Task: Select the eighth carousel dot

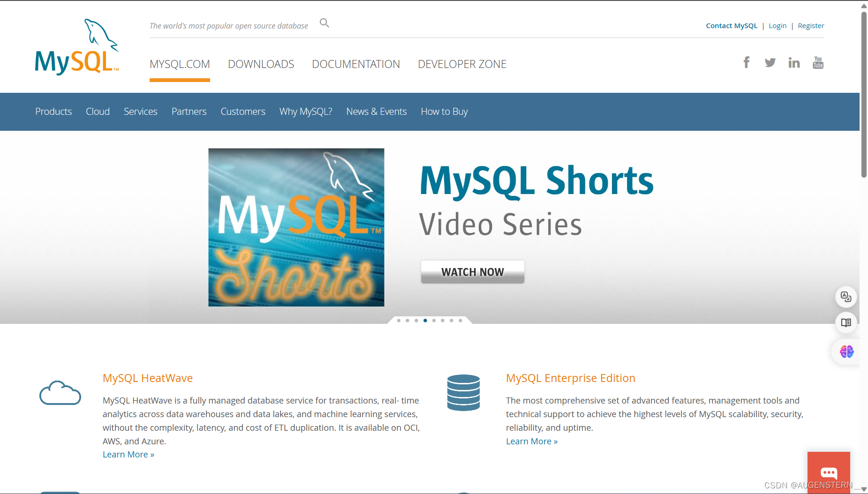Action: pos(460,321)
